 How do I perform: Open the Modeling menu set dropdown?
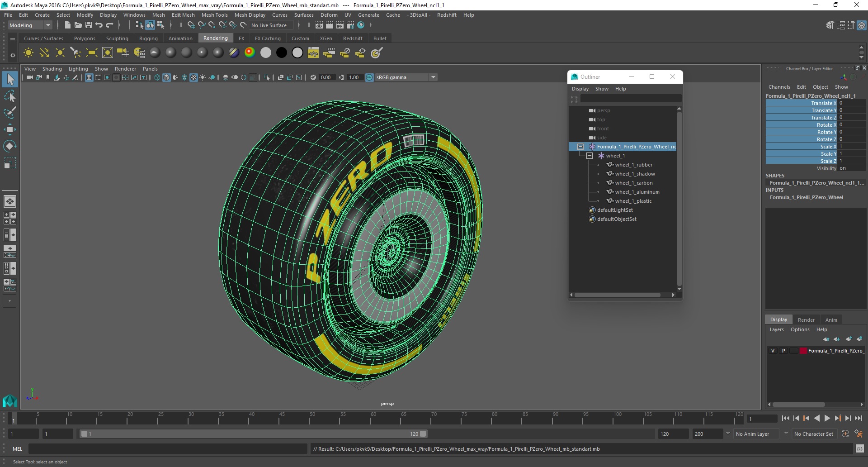pyautogui.click(x=30, y=25)
